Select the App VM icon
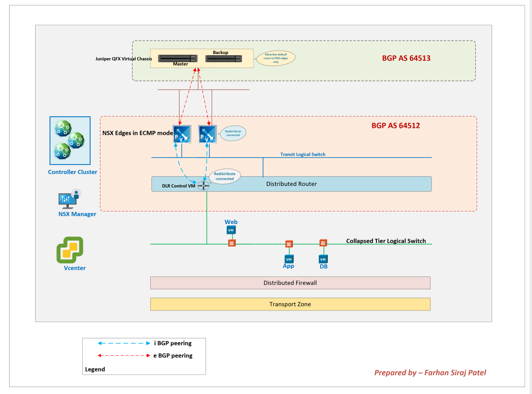The width and height of the screenshot is (532, 394). tap(289, 259)
